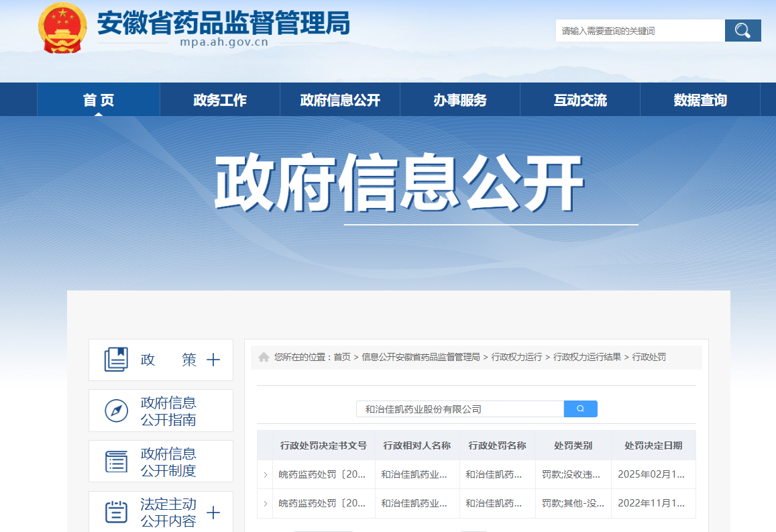Image resolution: width=776 pixels, height=532 pixels.
Task: Open the 政务工作 navigation menu
Action: click(x=220, y=100)
